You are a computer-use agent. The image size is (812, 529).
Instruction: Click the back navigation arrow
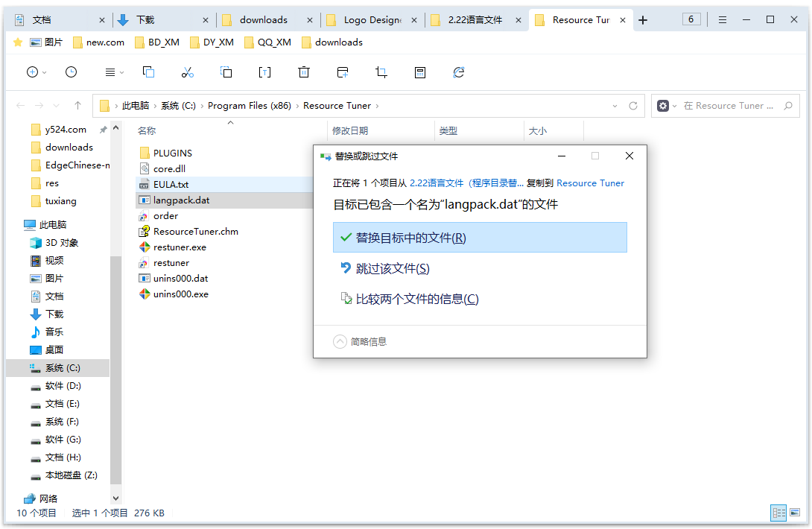[x=21, y=106]
